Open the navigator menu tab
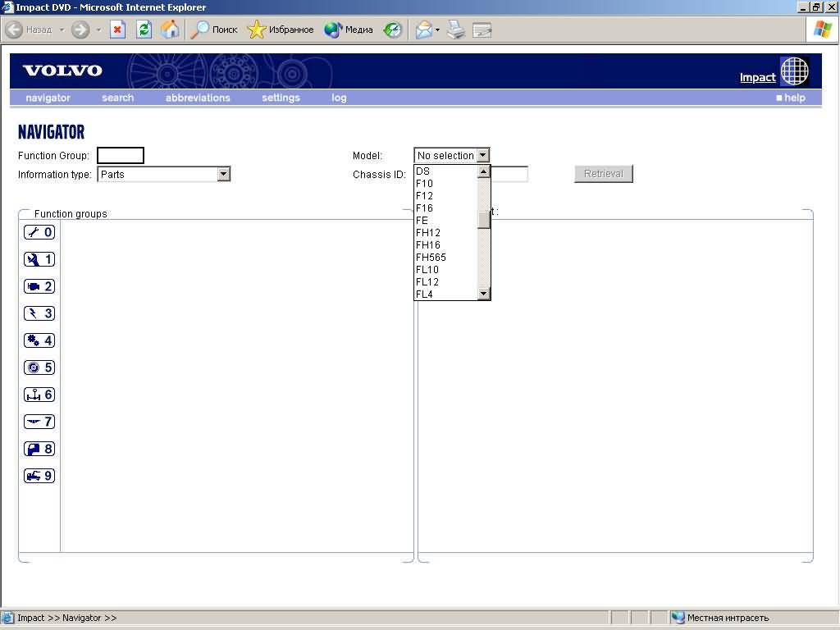Image resolution: width=840 pixels, height=630 pixels. [48, 98]
